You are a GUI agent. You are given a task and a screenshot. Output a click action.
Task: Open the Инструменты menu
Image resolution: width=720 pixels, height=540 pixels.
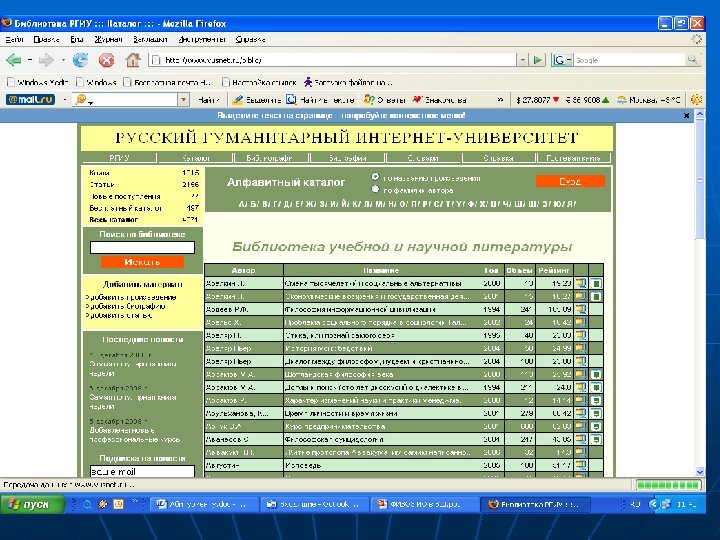point(202,39)
